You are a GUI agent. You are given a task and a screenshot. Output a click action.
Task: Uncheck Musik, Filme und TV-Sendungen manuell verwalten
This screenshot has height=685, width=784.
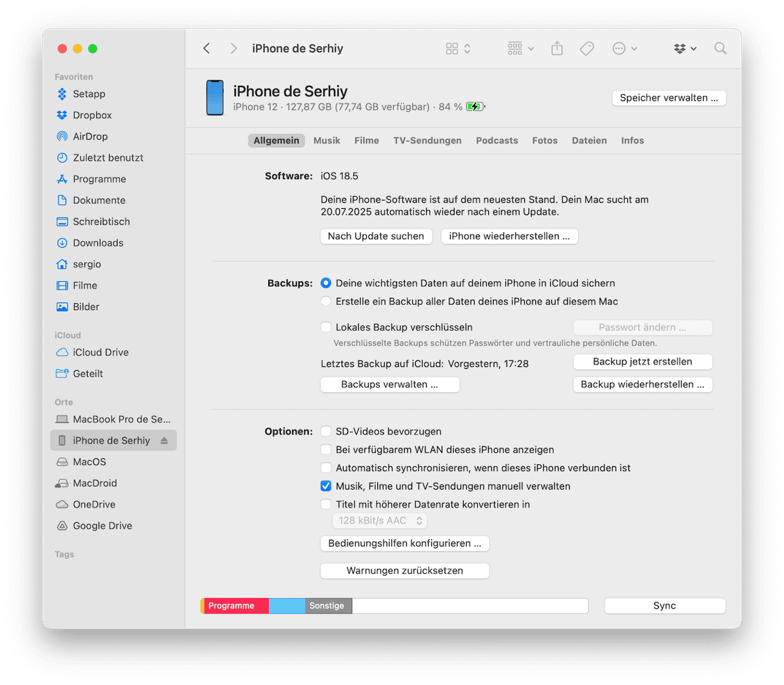point(326,486)
